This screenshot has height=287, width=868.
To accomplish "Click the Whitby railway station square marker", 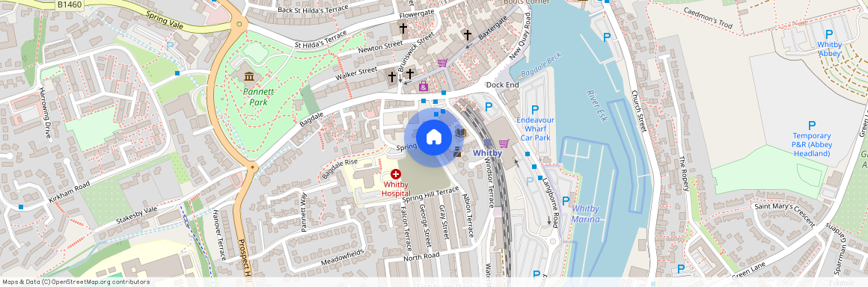I will click(487, 143).
